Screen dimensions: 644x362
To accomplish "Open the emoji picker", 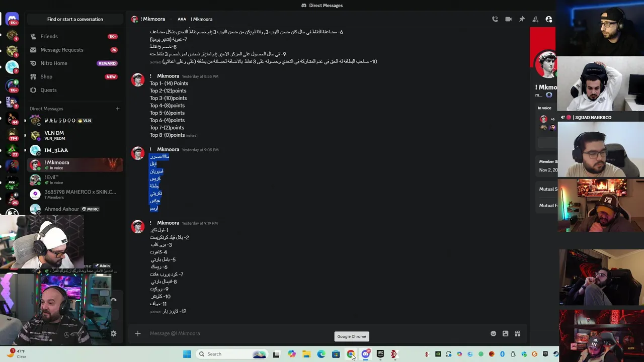I will tap(493, 333).
